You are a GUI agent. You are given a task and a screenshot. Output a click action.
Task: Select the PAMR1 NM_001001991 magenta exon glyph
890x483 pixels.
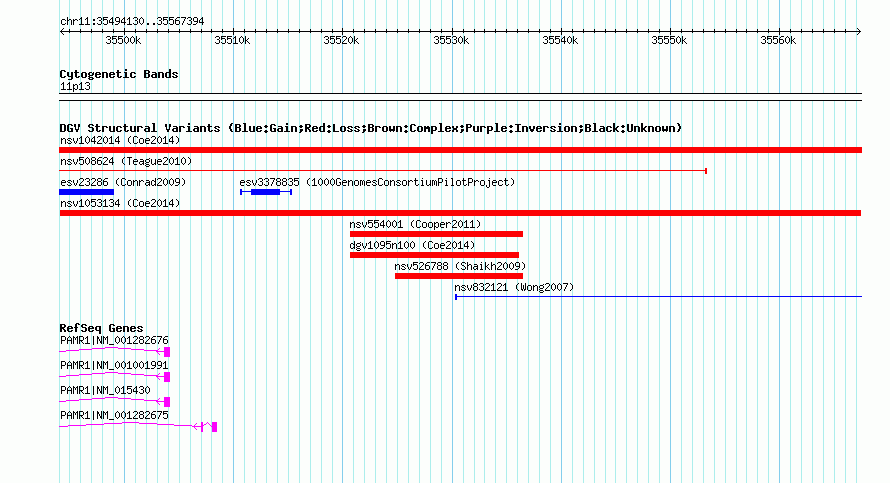(x=167, y=377)
